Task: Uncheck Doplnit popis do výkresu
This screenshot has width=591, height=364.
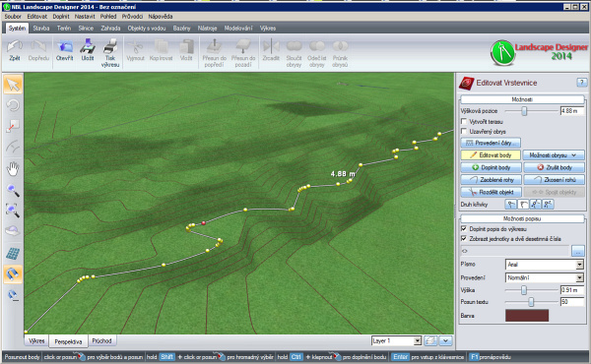Action: coord(464,229)
